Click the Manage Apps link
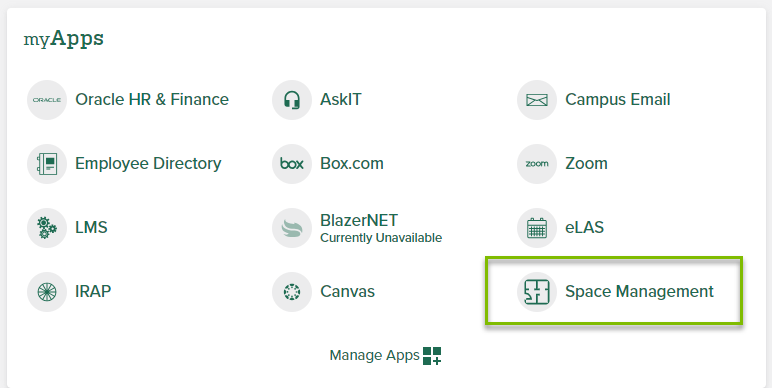 pyautogui.click(x=374, y=356)
